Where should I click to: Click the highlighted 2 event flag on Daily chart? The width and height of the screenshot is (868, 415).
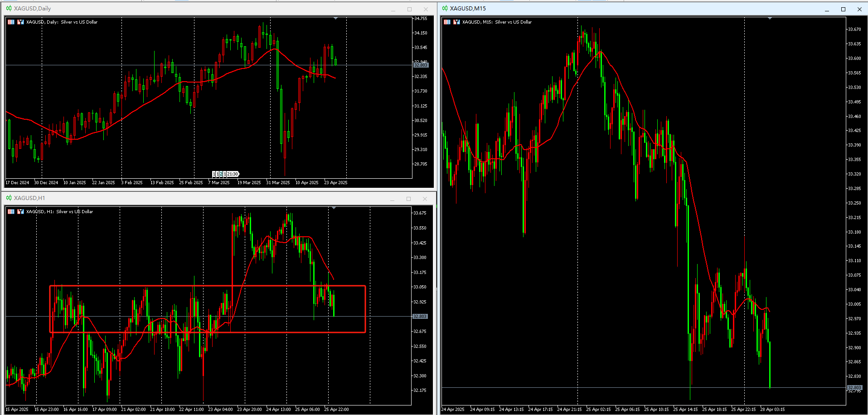[221, 174]
